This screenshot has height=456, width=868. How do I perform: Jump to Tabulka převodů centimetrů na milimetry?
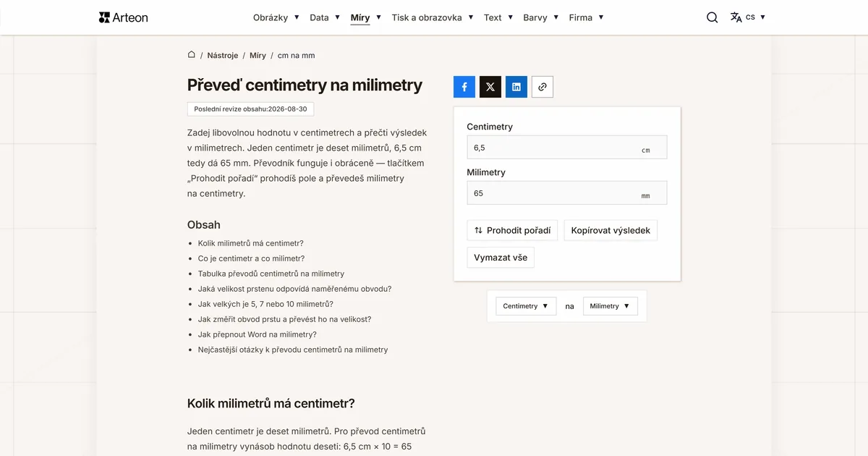tap(271, 274)
